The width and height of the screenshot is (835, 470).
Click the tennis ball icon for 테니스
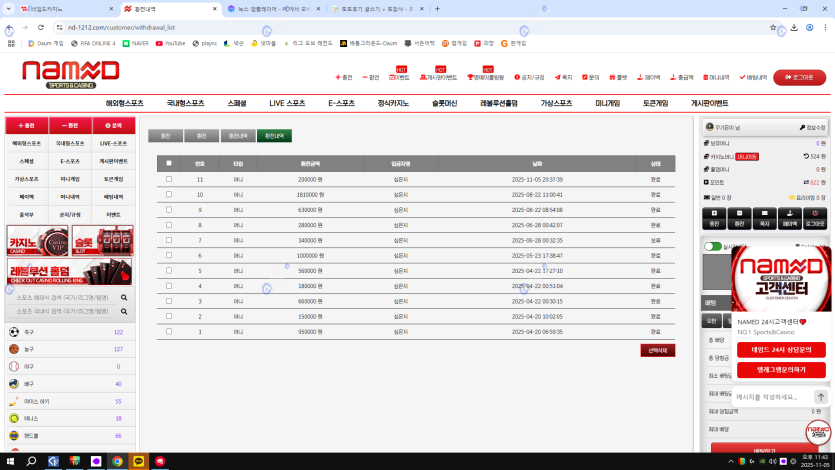tap(14, 418)
